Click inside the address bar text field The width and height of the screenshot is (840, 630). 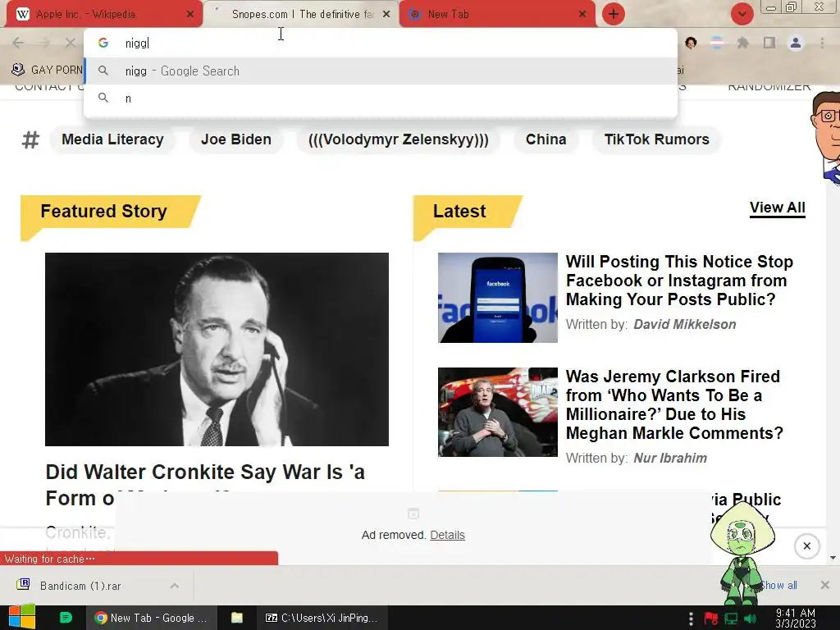coord(396,43)
